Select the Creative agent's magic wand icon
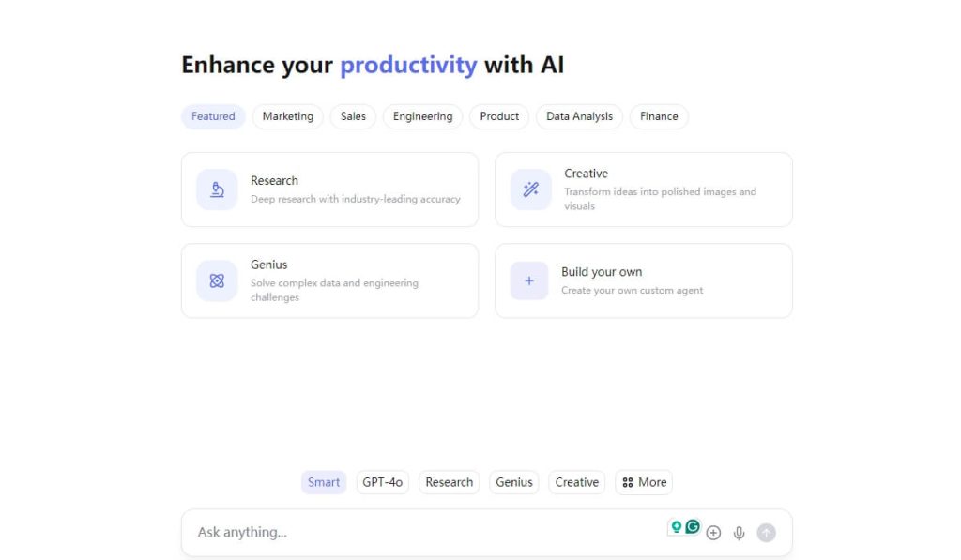The height and width of the screenshot is (560, 961). click(x=529, y=189)
